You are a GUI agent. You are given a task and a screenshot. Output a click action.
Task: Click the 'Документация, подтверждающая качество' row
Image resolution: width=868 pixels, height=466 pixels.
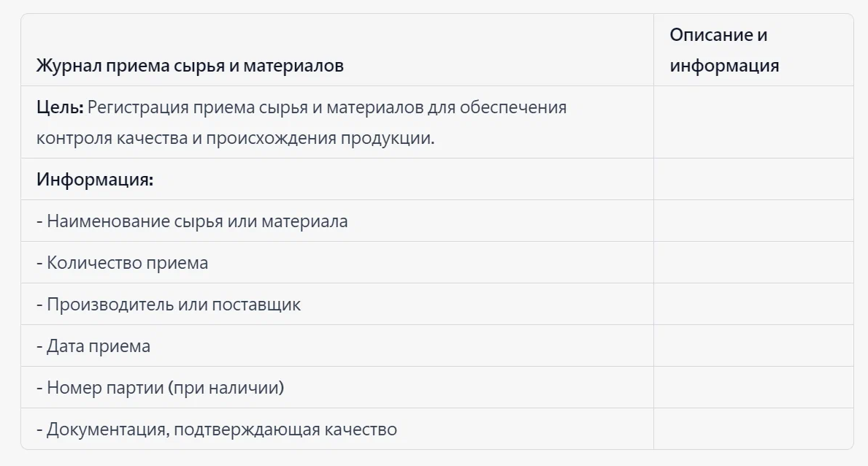tap(217, 429)
